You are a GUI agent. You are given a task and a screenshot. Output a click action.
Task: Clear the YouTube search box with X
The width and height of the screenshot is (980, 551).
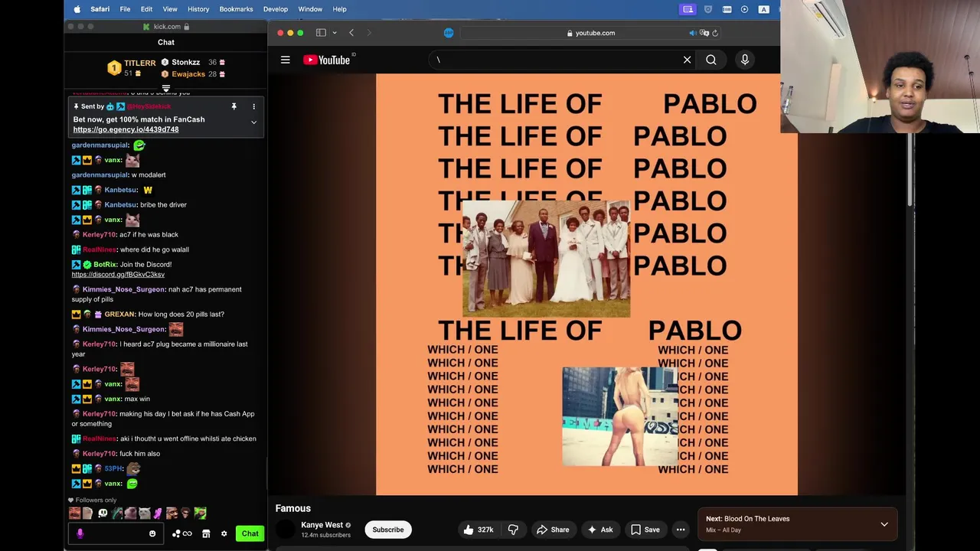pyautogui.click(x=687, y=60)
